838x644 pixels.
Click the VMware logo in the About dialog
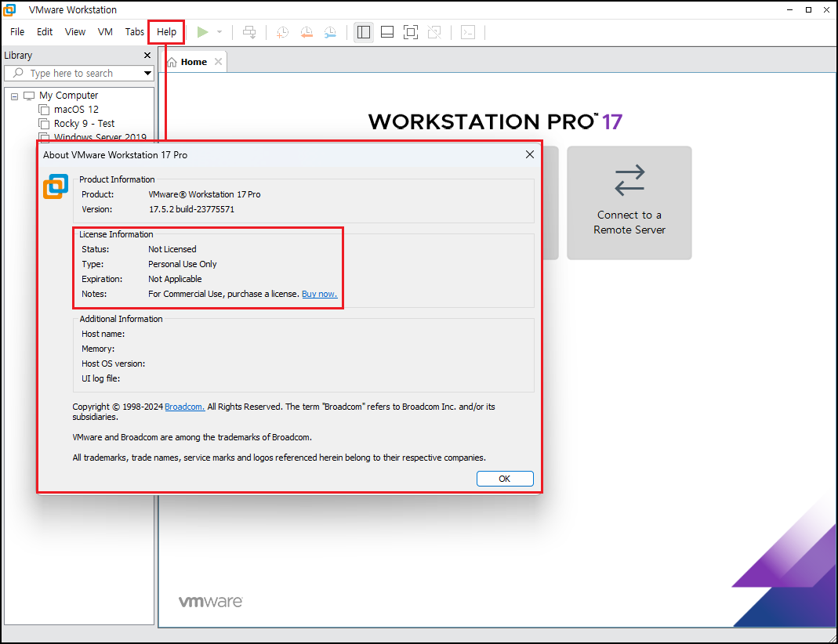pyautogui.click(x=56, y=186)
